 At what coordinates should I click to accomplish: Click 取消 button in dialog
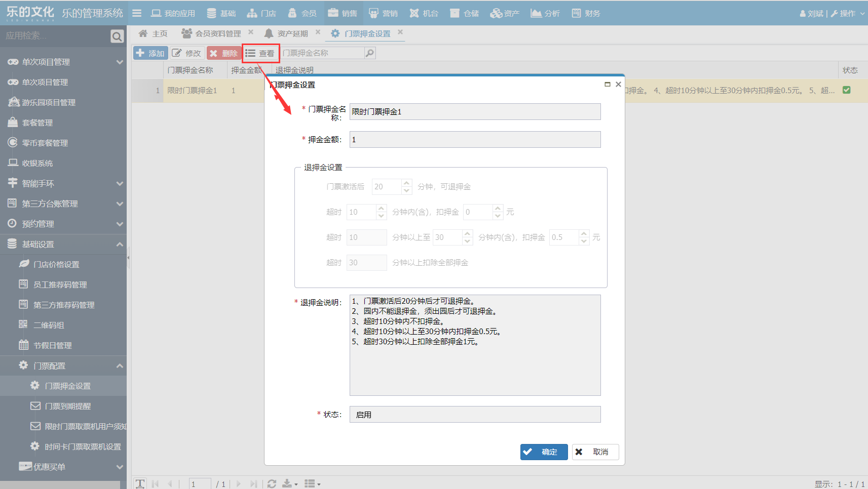[595, 452]
